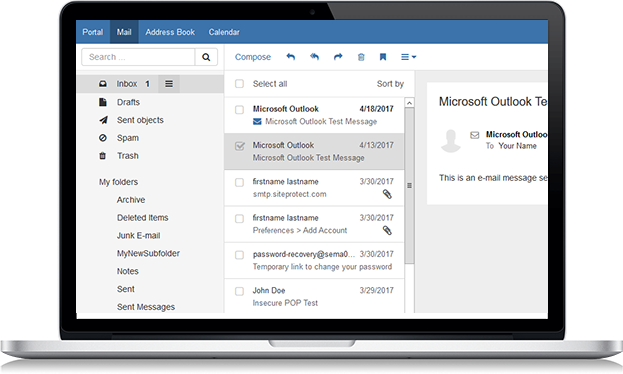Click the Delete trash icon in toolbar
The image size is (623, 374).
pyautogui.click(x=361, y=57)
